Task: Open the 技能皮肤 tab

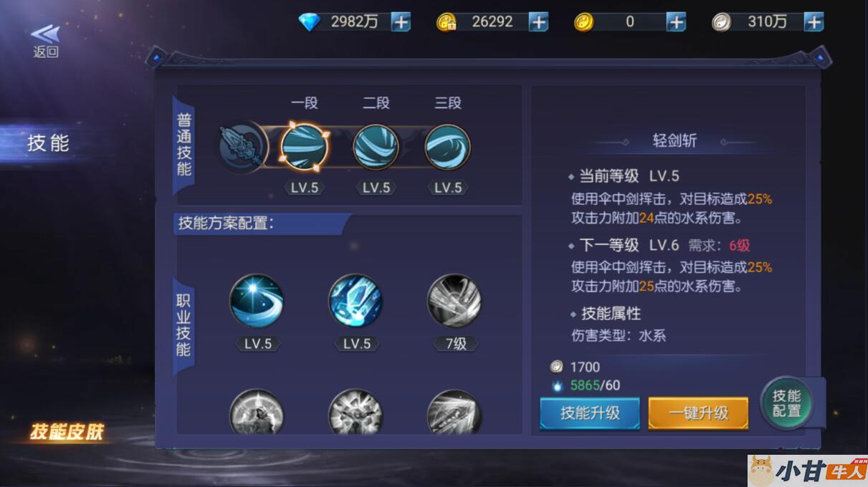Action: [x=66, y=432]
